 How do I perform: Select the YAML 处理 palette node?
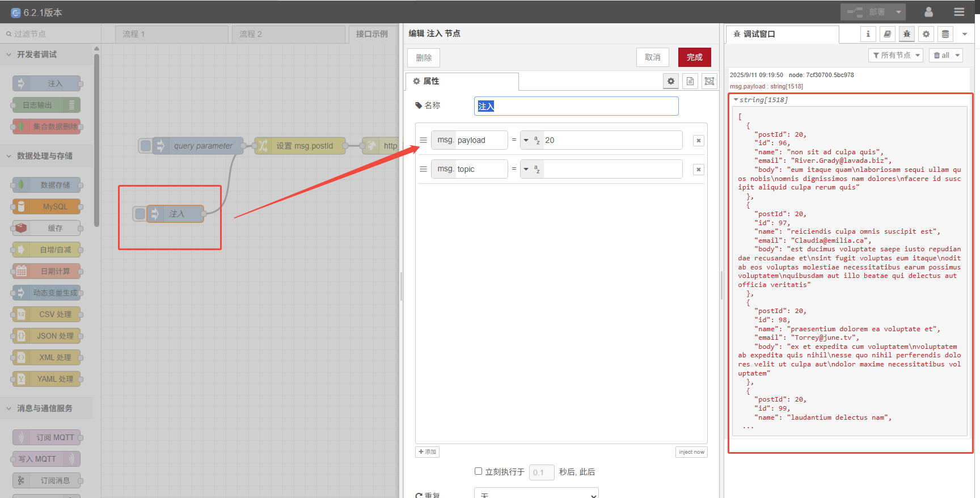point(47,379)
